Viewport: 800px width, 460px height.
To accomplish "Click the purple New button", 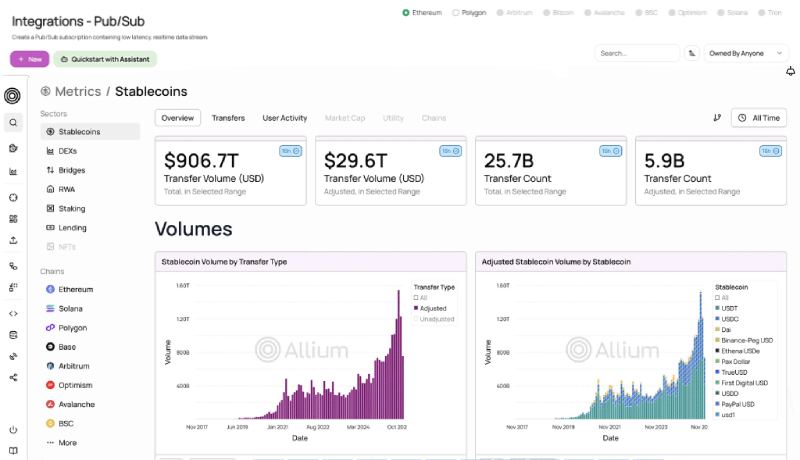I will [29, 59].
